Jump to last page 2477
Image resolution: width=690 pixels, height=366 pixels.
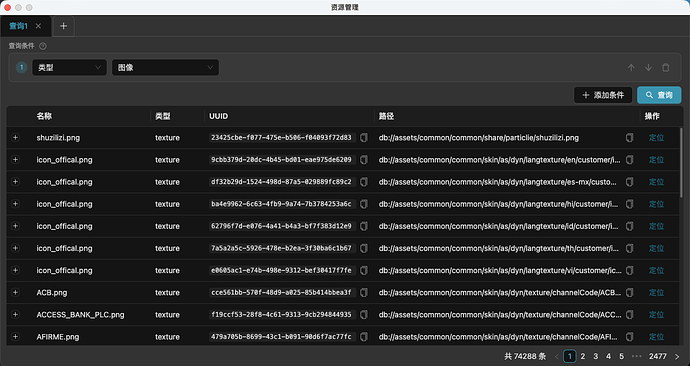[x=657, y=356]
